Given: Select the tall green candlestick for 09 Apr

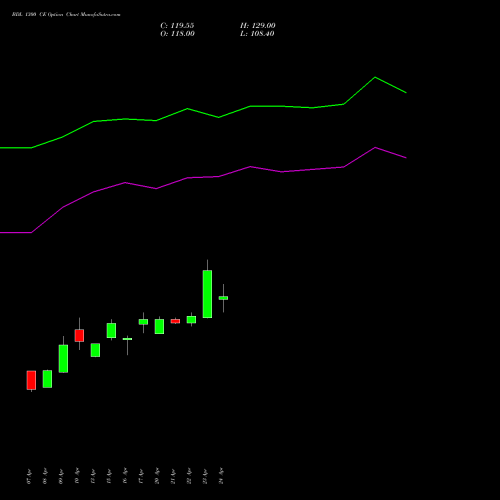Looking at the screenshot, I should tap(63, 359).
